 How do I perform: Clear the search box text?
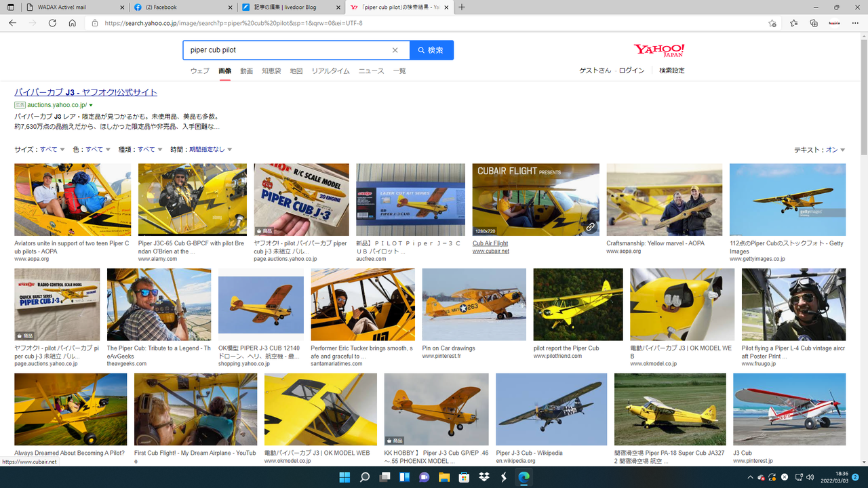pos(395,50)
